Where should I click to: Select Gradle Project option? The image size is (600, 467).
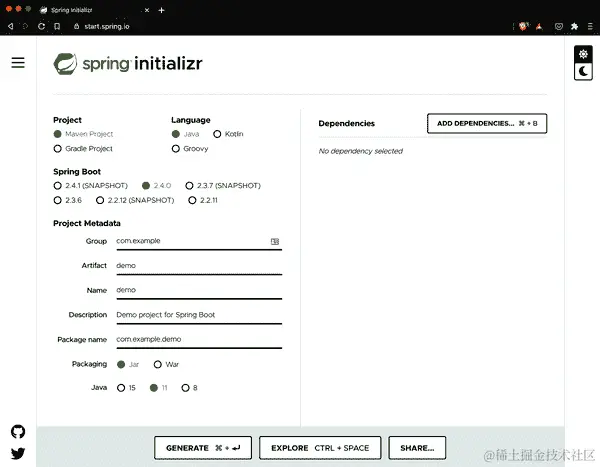click(83, 149)
